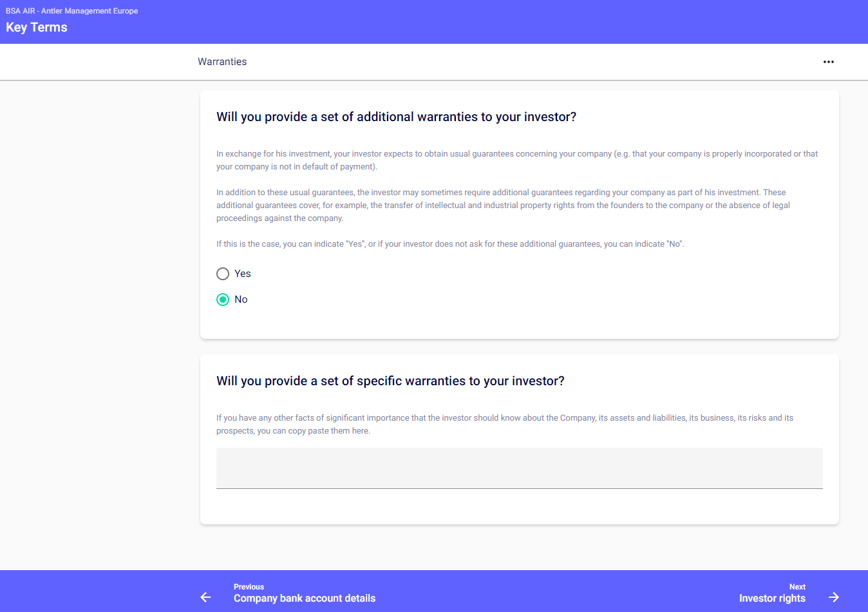Click the "Next" label in footer

click(797, 587)
